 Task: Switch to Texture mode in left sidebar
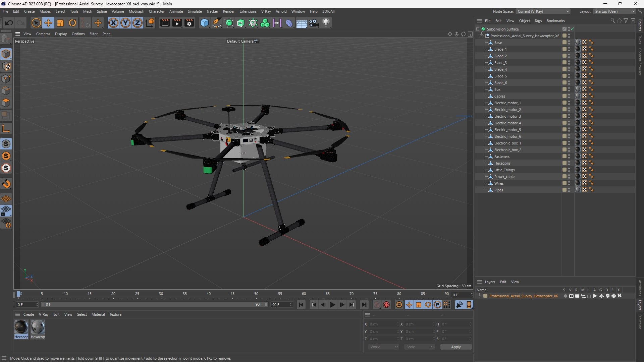click(6, 66)
